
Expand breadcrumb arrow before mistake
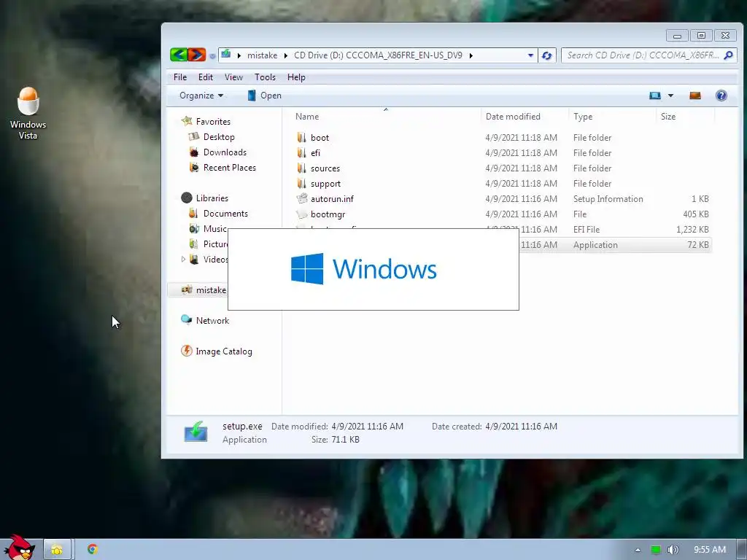click(x=239, y=55)
